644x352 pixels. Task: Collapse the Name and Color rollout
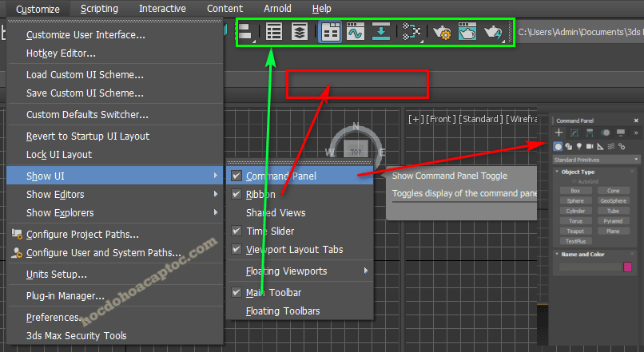point(582,255)
